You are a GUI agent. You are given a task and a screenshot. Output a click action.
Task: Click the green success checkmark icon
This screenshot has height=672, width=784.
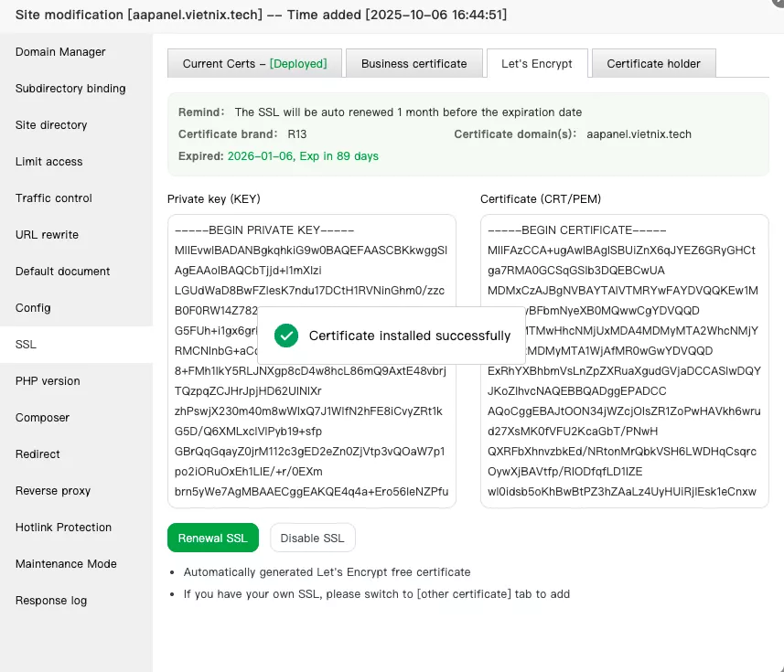tap(285, 336)
